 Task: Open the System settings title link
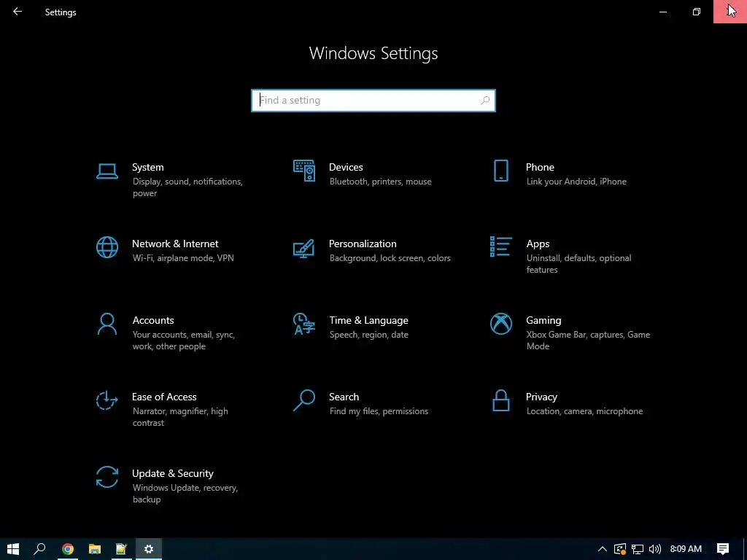(147, 167)
